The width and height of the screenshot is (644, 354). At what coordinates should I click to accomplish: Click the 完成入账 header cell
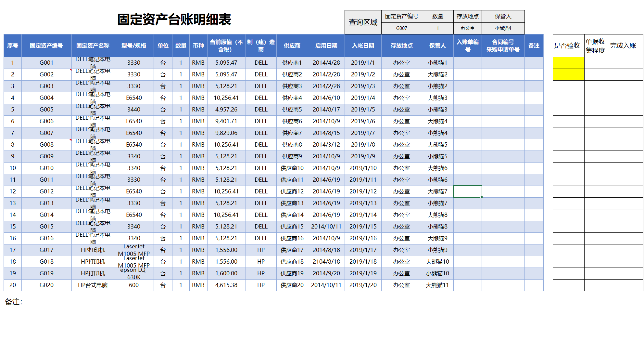(626, 46)
